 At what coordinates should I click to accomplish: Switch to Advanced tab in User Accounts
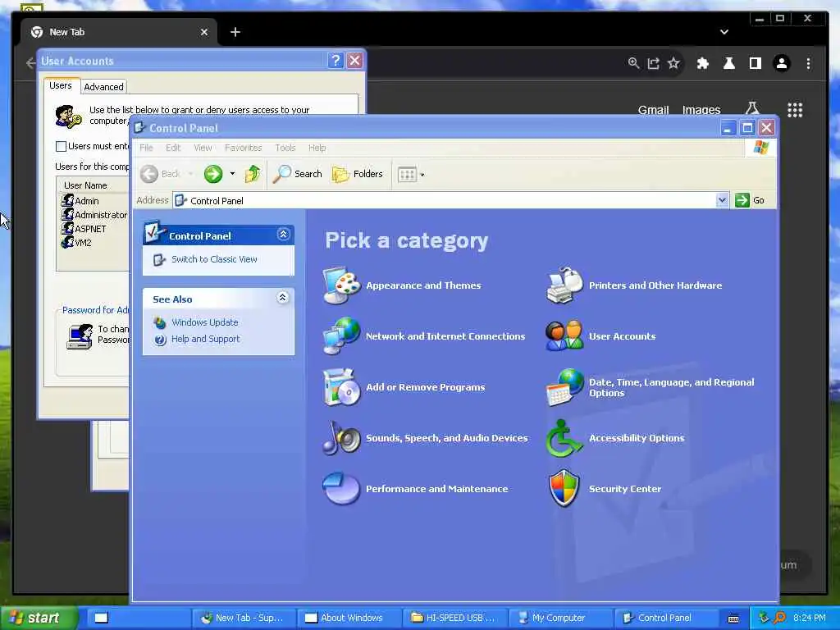pos(103,87)
